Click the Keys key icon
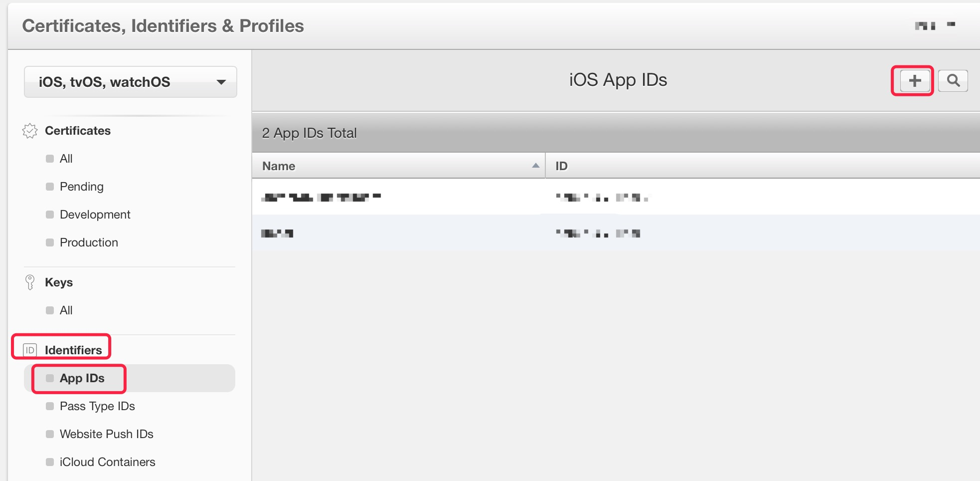The width and height of the screenshot is (980, 481). click(30, 282)
